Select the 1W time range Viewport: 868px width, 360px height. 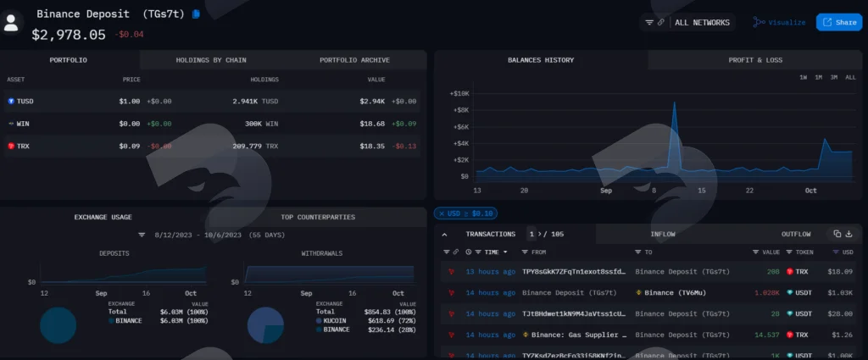(x=803, y=77)
